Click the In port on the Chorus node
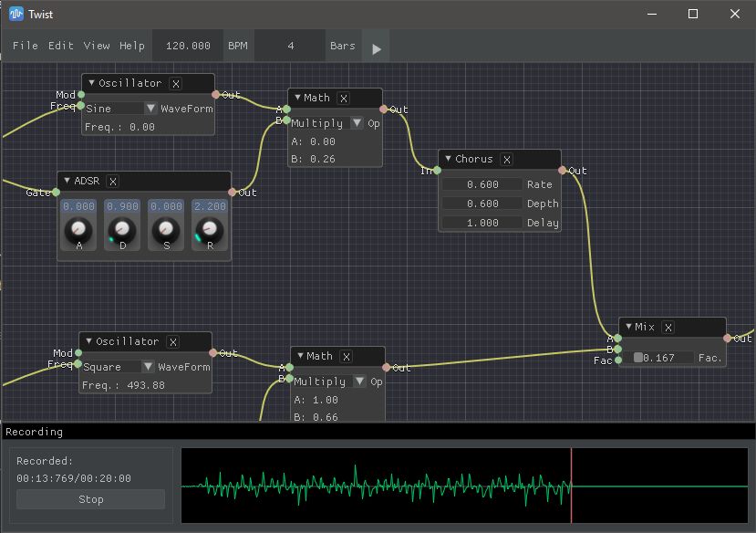 click(439, 171)
